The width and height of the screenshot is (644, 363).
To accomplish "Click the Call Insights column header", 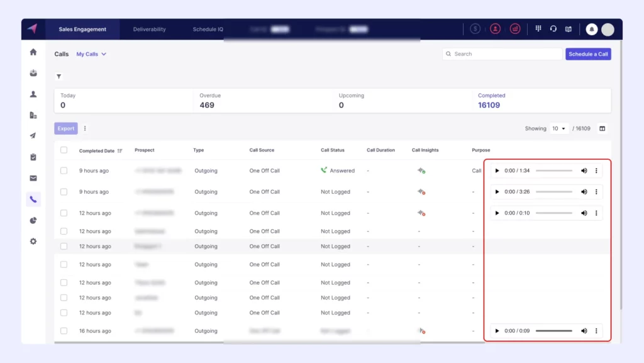I will point(425,150).
